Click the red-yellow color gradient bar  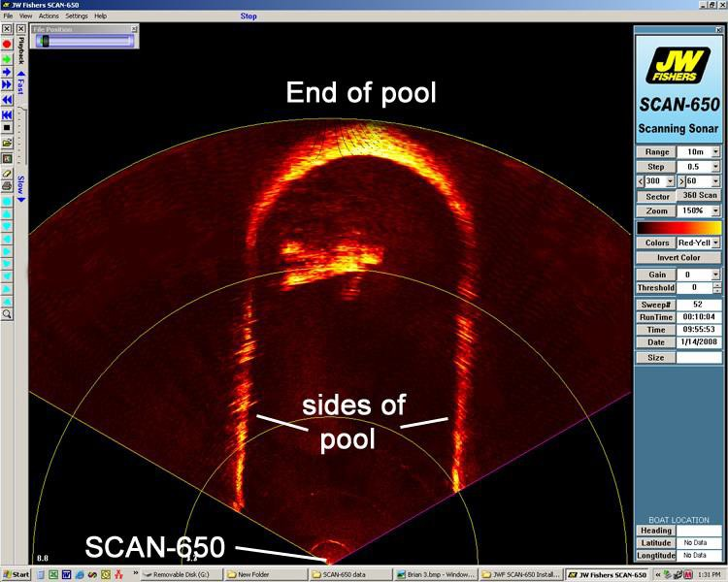click(x=678, y=228)
